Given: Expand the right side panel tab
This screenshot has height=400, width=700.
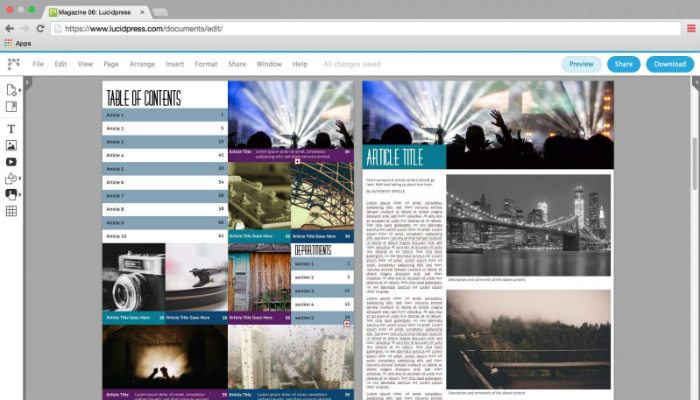Looking at the screenshot, I should coord(696,83).
